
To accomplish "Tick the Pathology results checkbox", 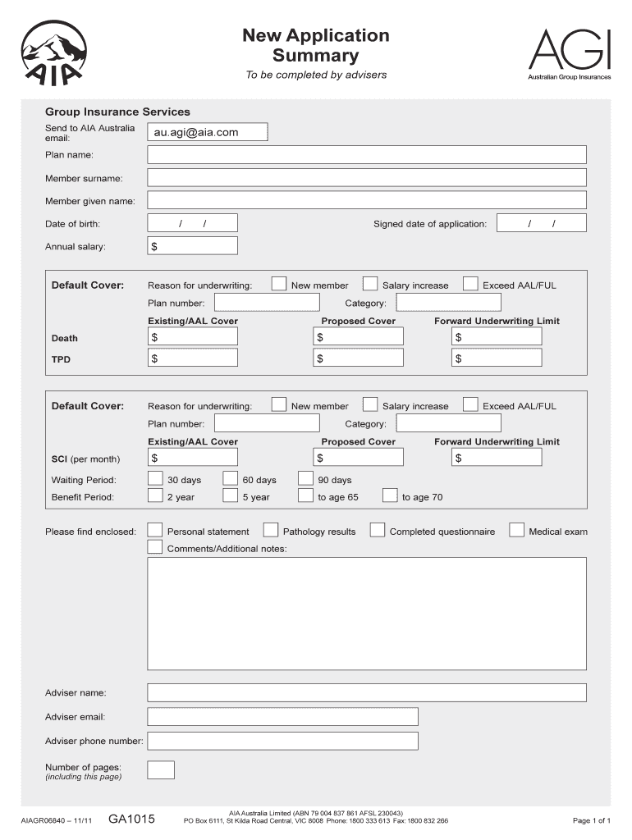I will [270, 531].
